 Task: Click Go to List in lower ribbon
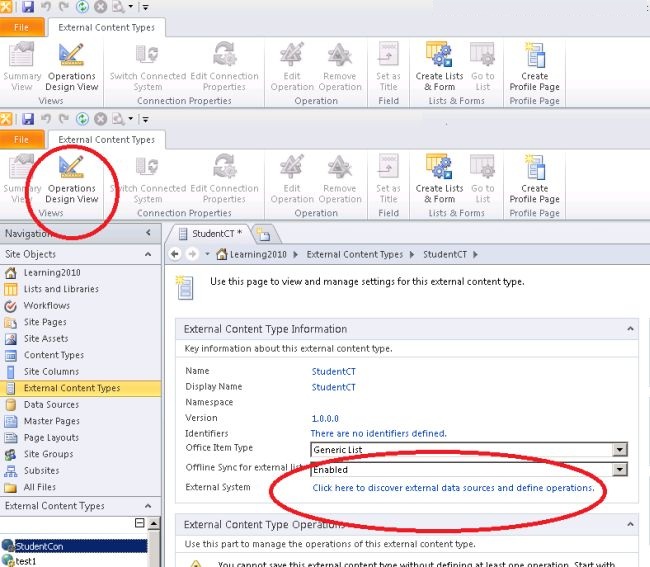click(x=483, y=179)
